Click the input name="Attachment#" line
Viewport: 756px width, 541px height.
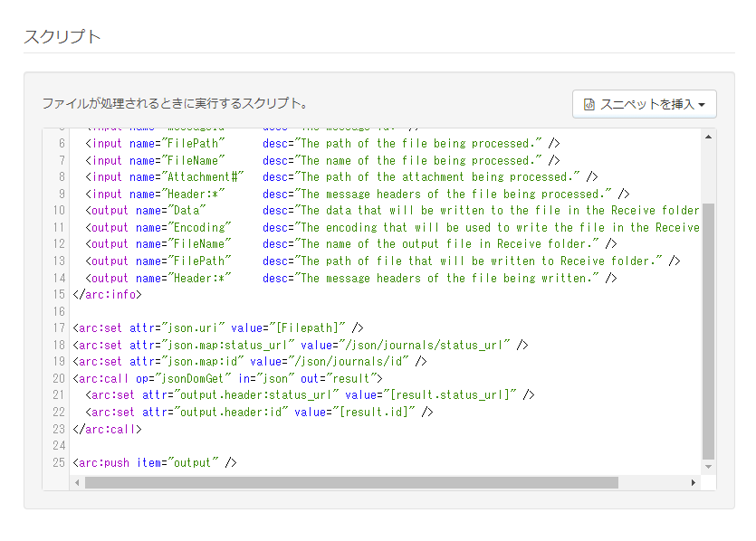341,176
